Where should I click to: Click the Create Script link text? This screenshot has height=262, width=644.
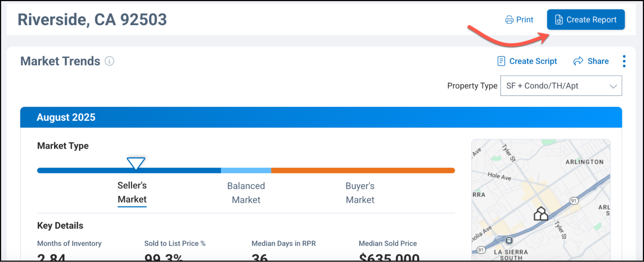tap(533, 61)
